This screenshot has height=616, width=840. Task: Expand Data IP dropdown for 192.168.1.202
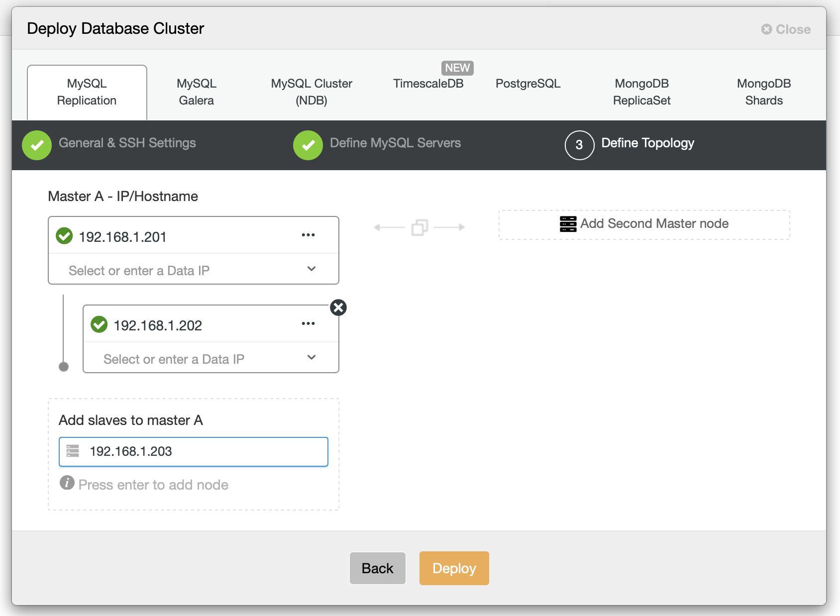click(312, 357)
